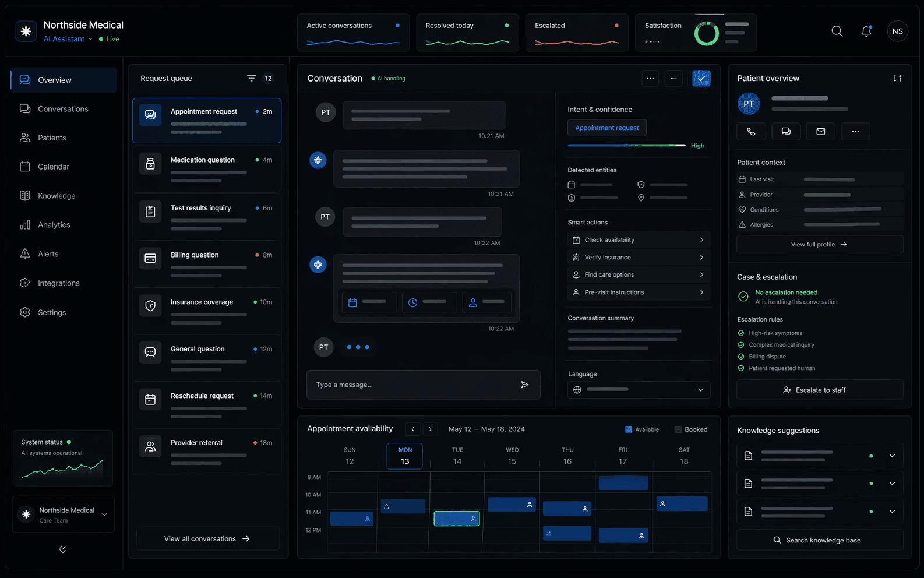Expand the third knowledge suggestion
This screenshot has height=578, width=924.
(x=892, y=512)
